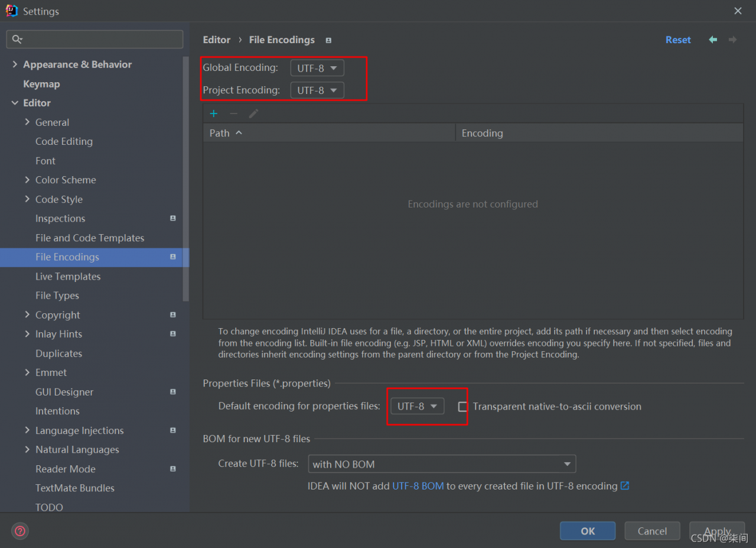This screenshot has height=548, width=756.
Task: Open the UTF-8 BOM link
Action: point(418,486)
